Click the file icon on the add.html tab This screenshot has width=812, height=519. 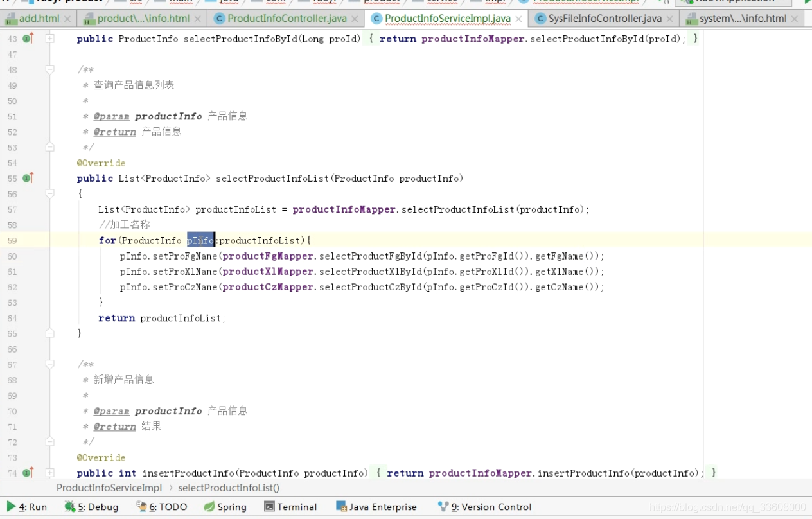tap(11, 19)
